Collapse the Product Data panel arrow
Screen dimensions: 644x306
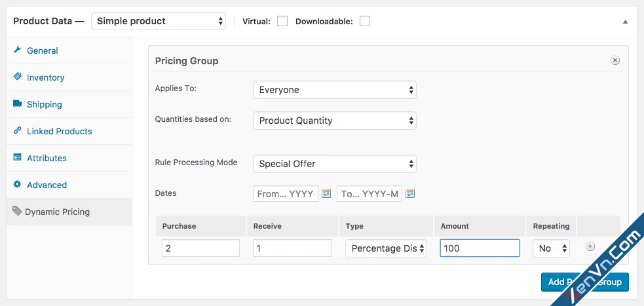pyautogui.click(x=625, y=22)
